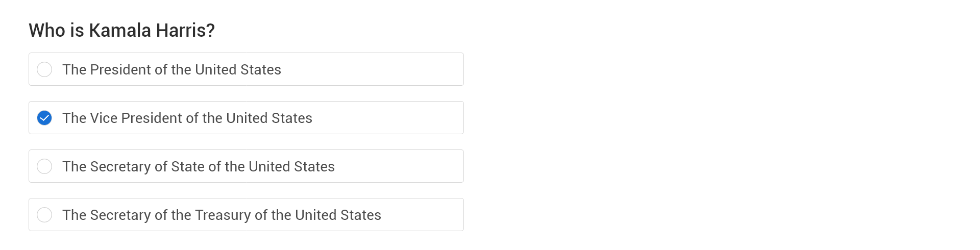Click the question mark ending the heading
Screen dimensions: 980x250
(210, 30)
